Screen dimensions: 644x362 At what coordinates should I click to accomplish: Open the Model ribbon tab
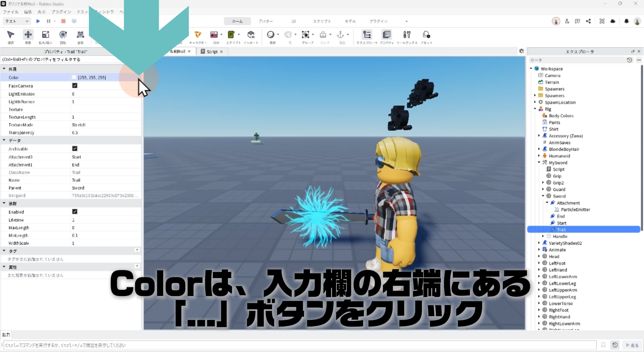(350, 21)
